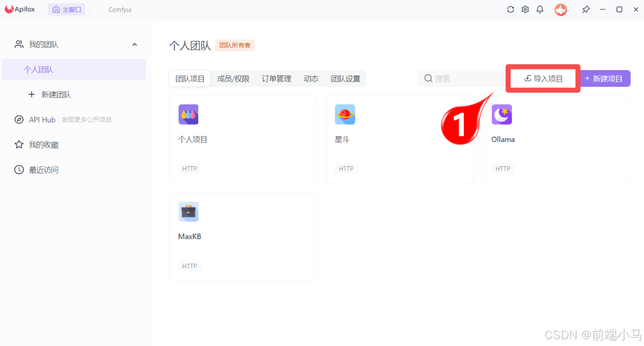Screen dimensions: 644x346
Task: Click the 星斗 project name
Action: tap(342, 139)
